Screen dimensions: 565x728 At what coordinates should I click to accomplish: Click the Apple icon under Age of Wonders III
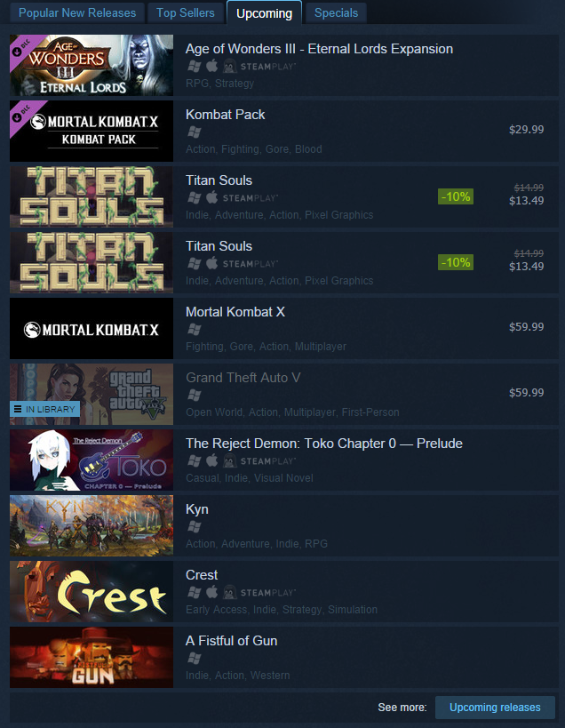[x=212, y=66]
